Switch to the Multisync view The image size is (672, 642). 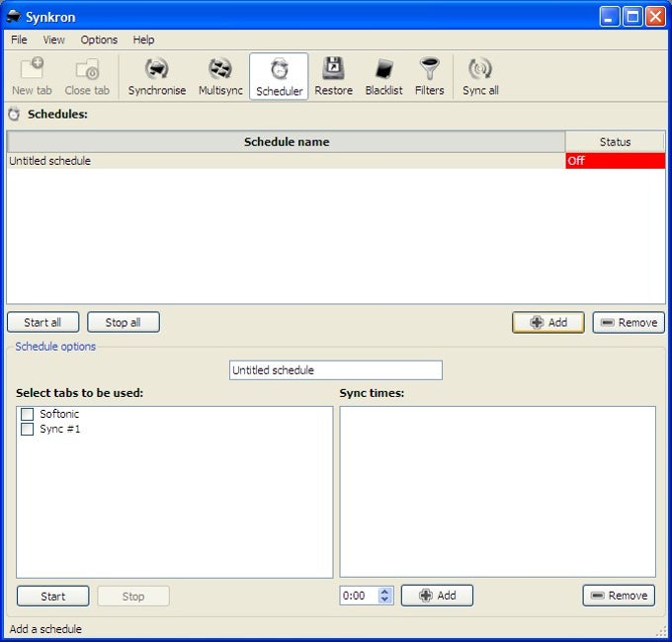(x=220, y=76)
